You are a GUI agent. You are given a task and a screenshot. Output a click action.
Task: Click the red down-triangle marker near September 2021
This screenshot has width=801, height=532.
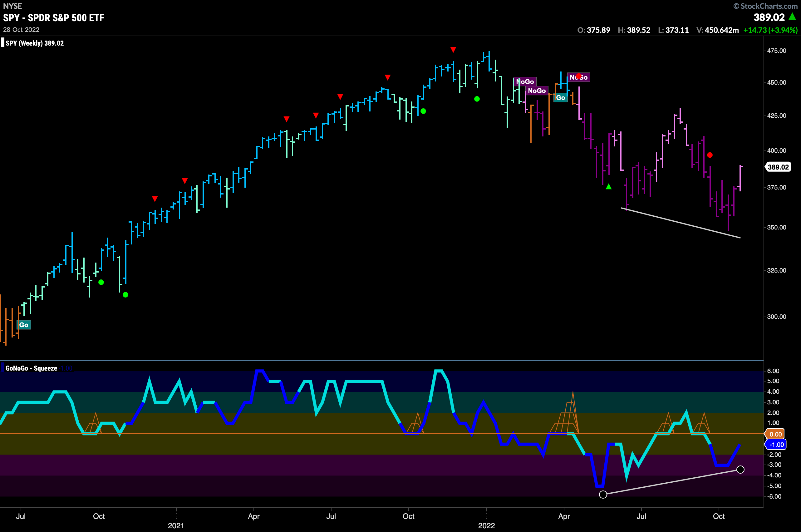388,77
